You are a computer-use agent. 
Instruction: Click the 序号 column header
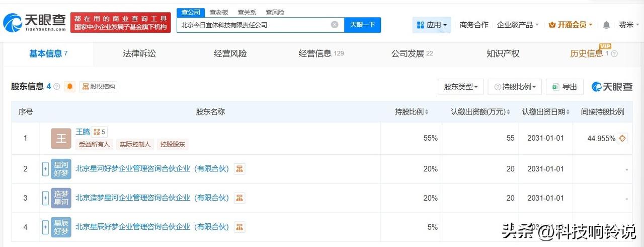(26, 112)
